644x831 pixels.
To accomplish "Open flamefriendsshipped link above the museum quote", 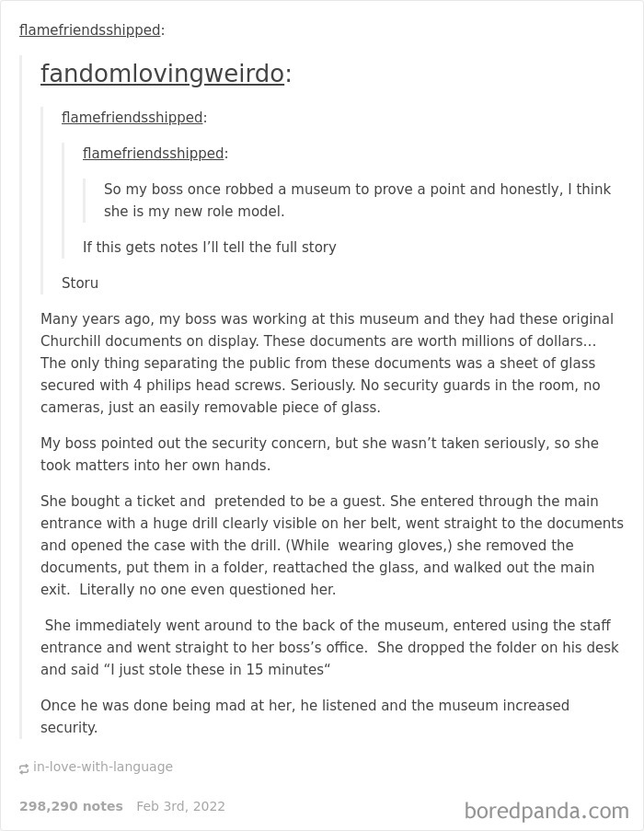I will pos(153,154).
